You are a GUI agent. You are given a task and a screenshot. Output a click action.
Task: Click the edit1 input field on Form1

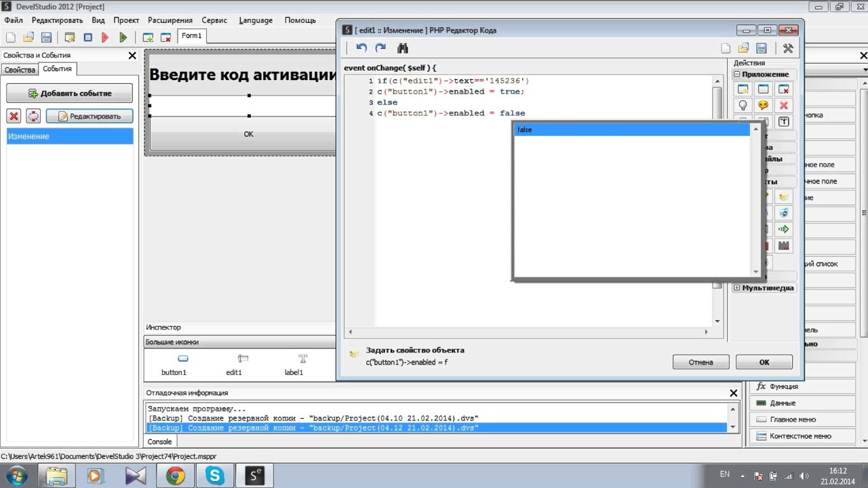(x=243, y=106)
